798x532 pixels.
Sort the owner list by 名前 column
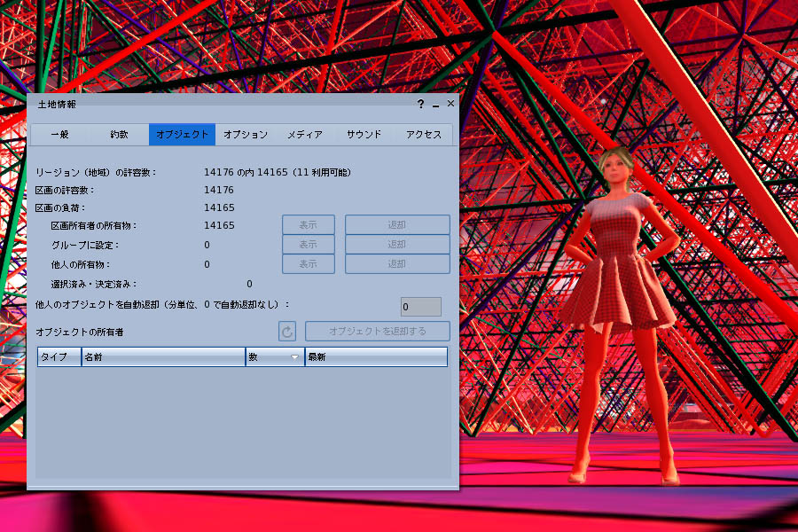(x=163, y=356)
